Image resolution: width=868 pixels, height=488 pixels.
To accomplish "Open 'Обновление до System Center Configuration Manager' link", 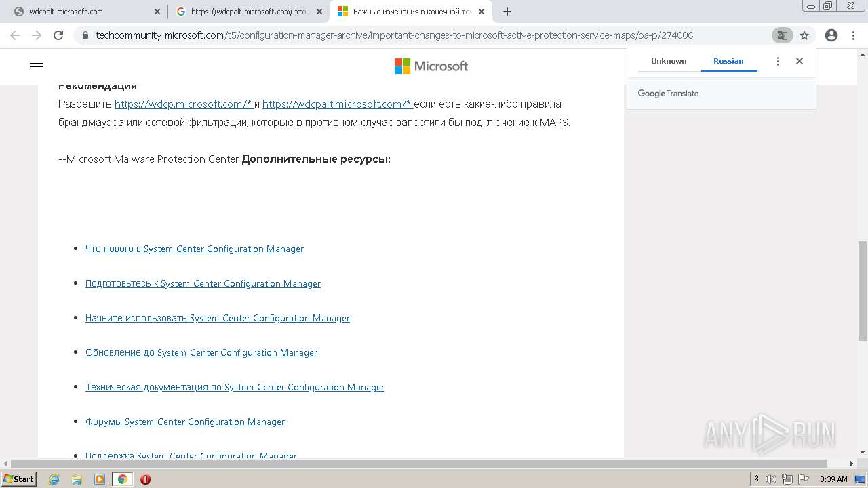I will (x=201, y=352).
